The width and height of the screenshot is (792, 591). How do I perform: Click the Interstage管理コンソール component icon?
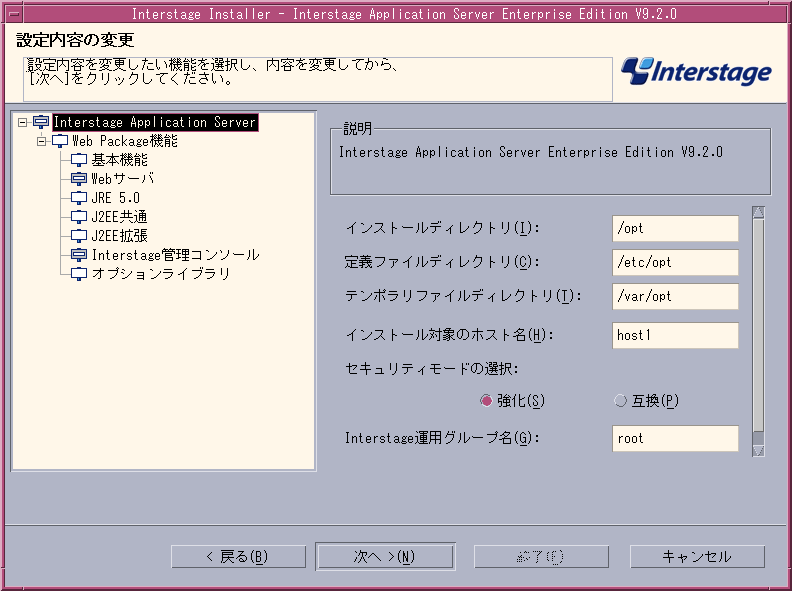point(79,255)
